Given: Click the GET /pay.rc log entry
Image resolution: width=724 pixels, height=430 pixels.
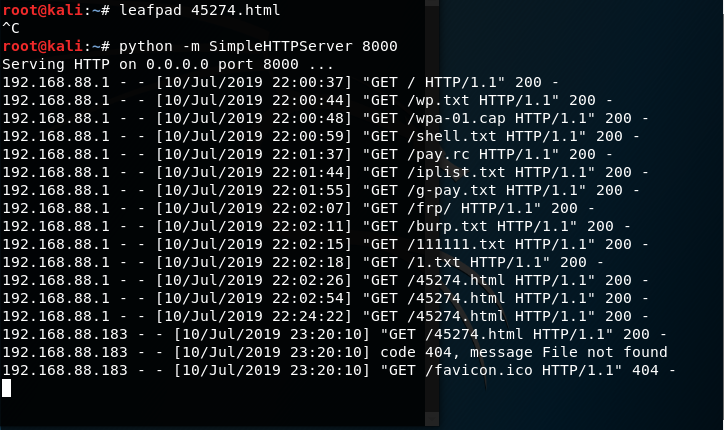Looking at the screenshot, I should [x=308, y=154].
